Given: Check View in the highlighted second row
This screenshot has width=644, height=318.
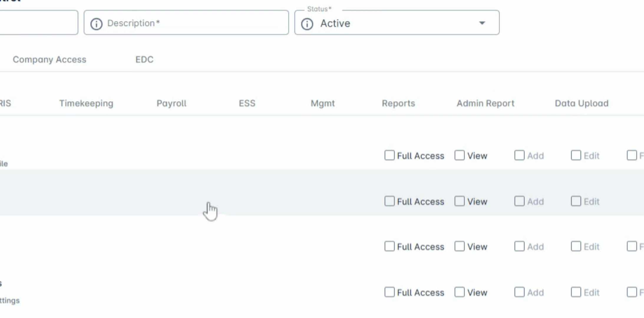Looking at the screenshot, I should click(459, 201).
